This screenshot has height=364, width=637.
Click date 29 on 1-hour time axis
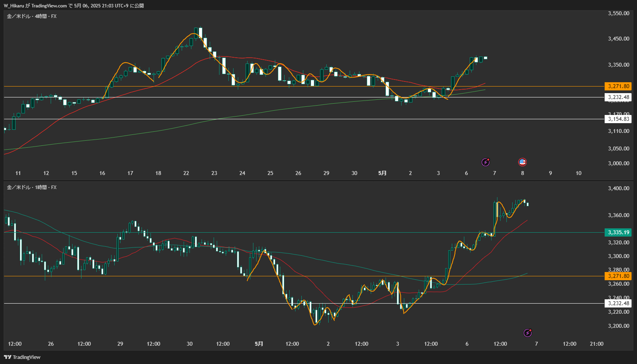120,344
